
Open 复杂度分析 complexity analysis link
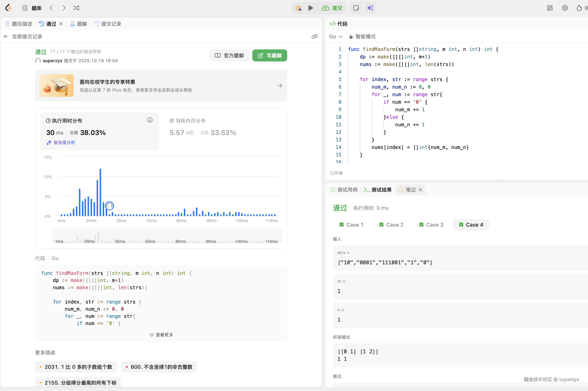click(61, 142)
